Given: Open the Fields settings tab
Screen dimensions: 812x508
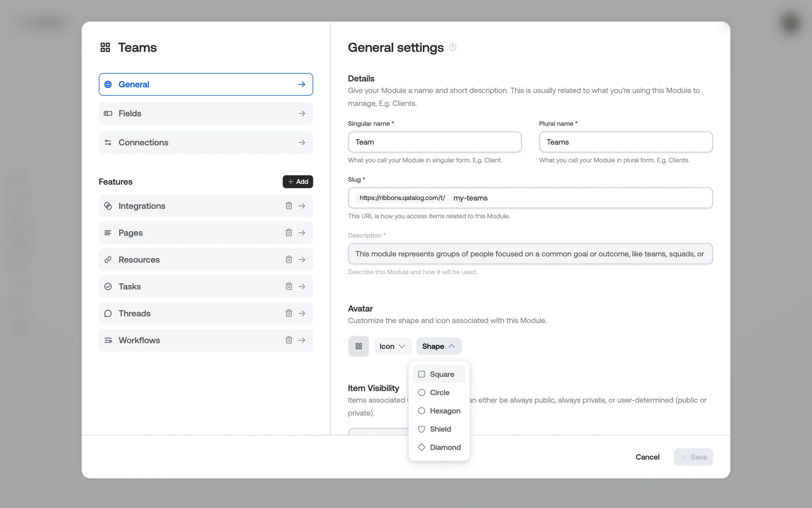Looking at the screenshot, I should (x=206, y=113).
